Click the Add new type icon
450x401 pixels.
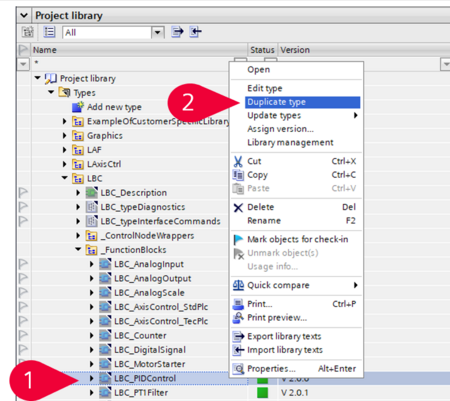click(x=78, y=107)
